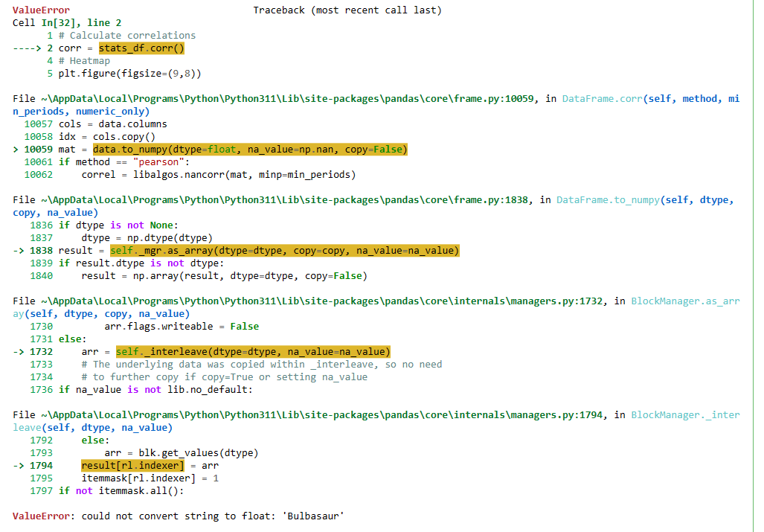Viewport: 764px width, 532px height.
Task: Click 'if result.dtype is not dtype:' line
Action: click(x=141, y=263)
